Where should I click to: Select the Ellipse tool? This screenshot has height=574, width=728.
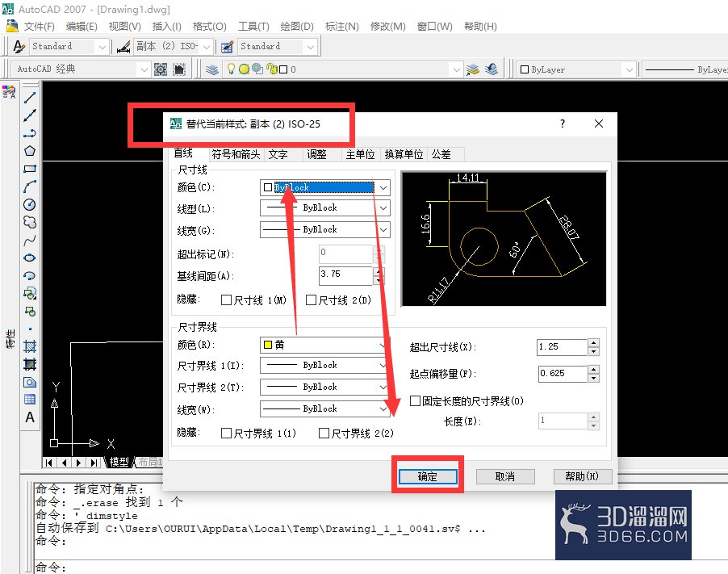(30, 258)
